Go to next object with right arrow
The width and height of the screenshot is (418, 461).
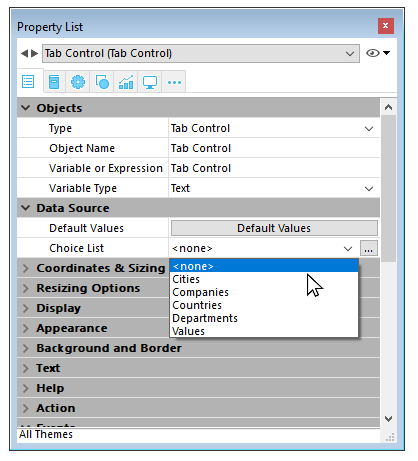[34, 53]
